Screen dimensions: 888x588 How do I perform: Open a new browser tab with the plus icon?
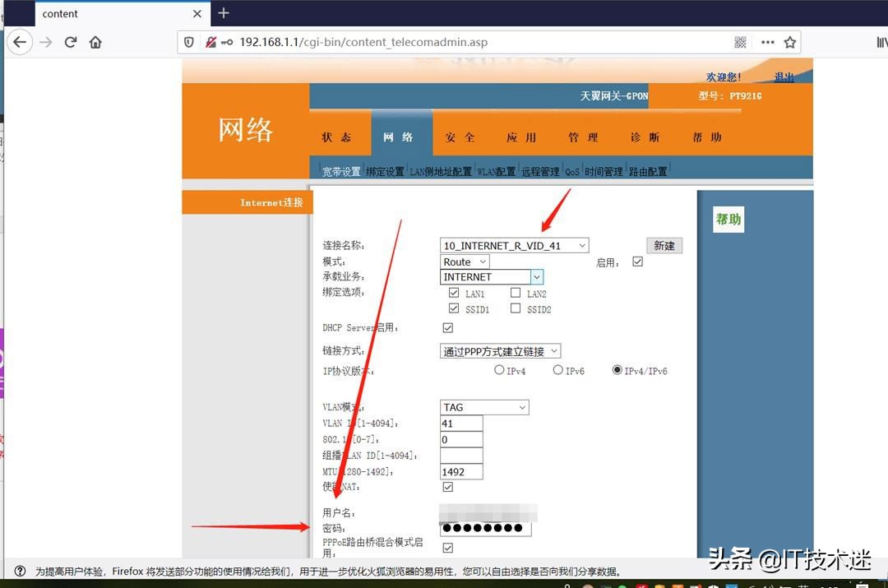click(x=223, y=13)
